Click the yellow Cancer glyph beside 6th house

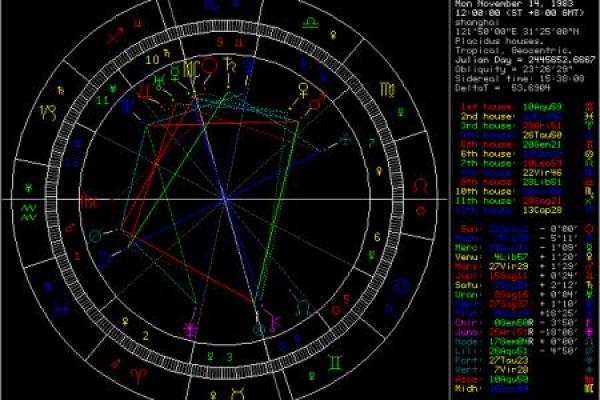[x=589, y=154]
